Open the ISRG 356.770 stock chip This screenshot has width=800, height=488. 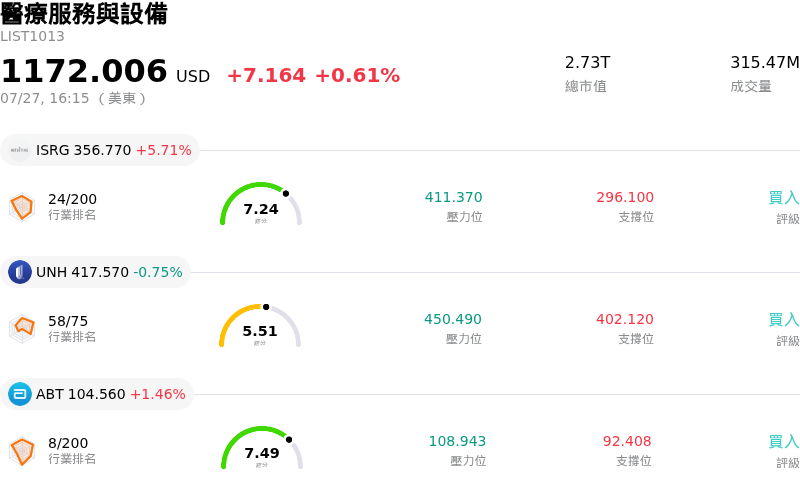(100, 150)
